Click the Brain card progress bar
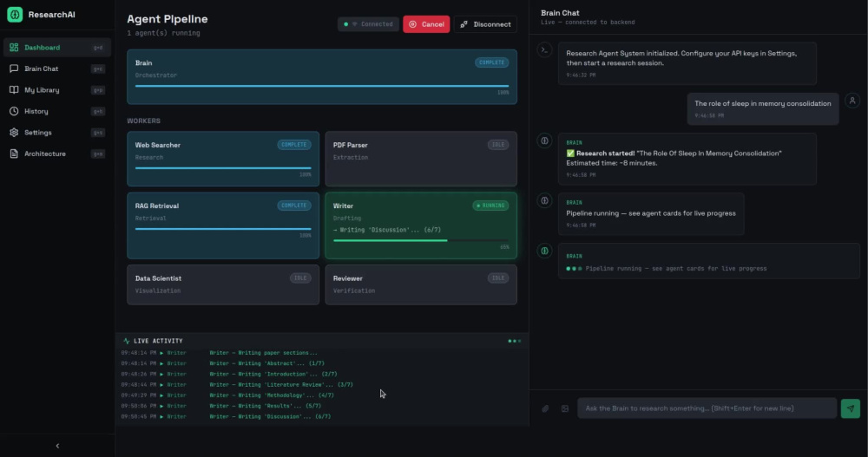868x457 pixels. pos(322,86)
